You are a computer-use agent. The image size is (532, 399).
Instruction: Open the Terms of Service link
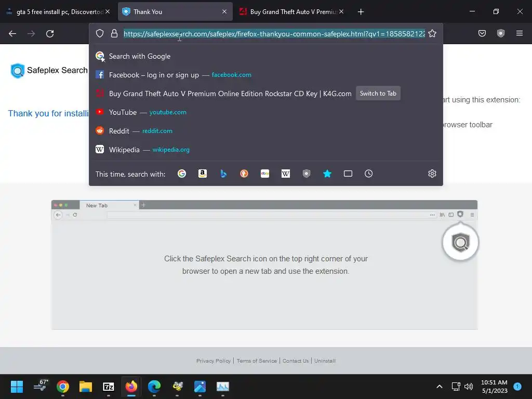coord(257,361)
